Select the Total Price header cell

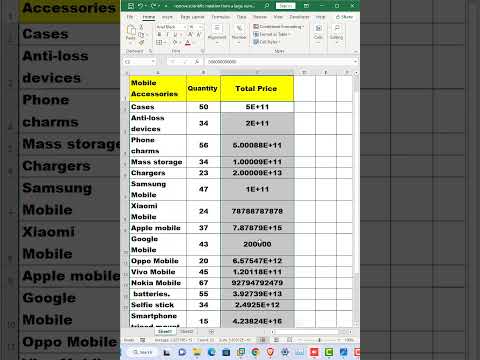pos(257,89)
